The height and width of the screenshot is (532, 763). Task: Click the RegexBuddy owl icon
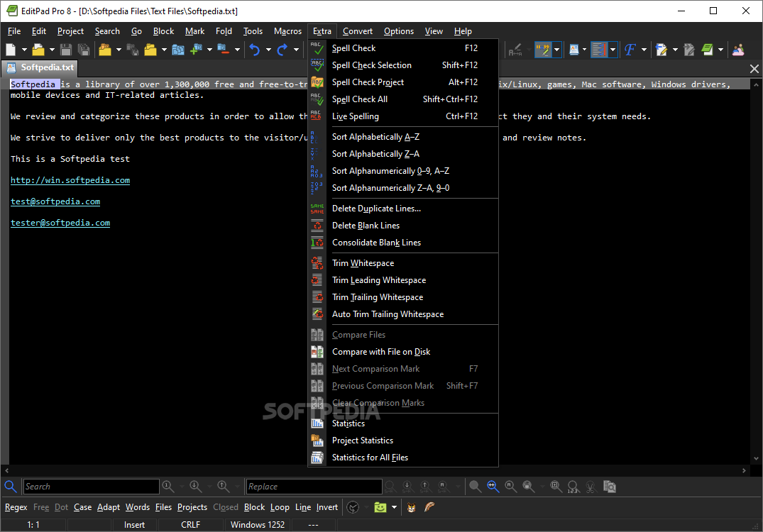pyautogui.click(x=411, y=507)
